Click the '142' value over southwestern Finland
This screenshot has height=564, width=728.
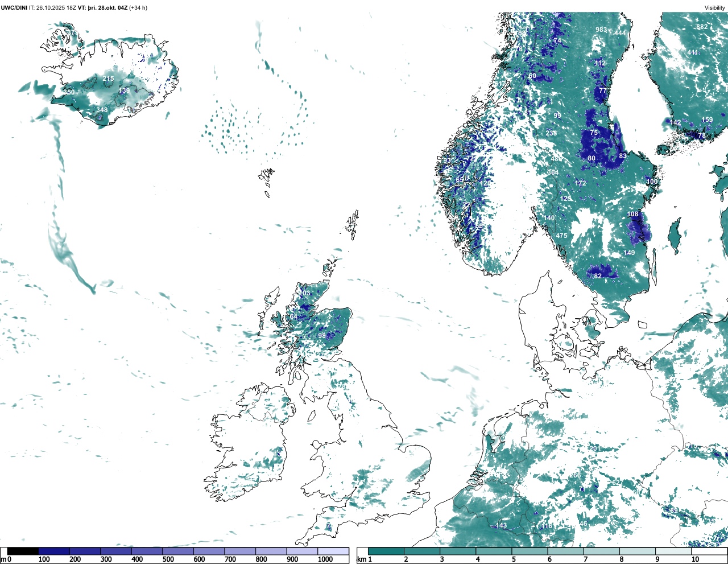pos(675,122)
